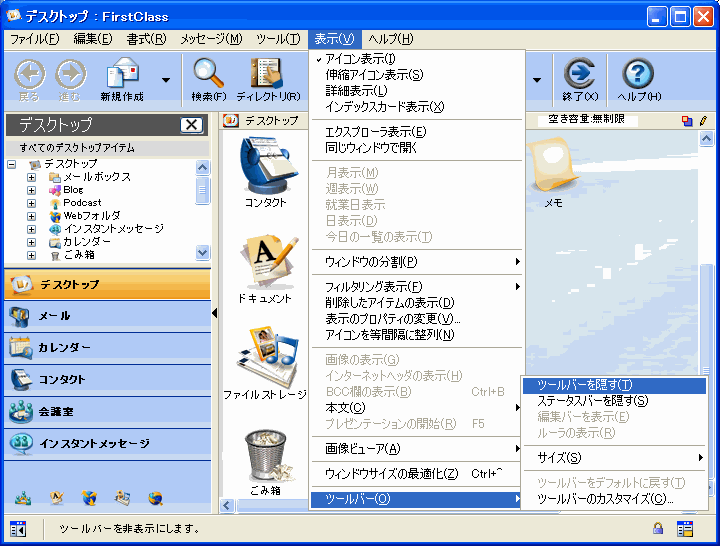Click the 会議室 navigation button
The image size is (720, 546).
coord(105,411)
